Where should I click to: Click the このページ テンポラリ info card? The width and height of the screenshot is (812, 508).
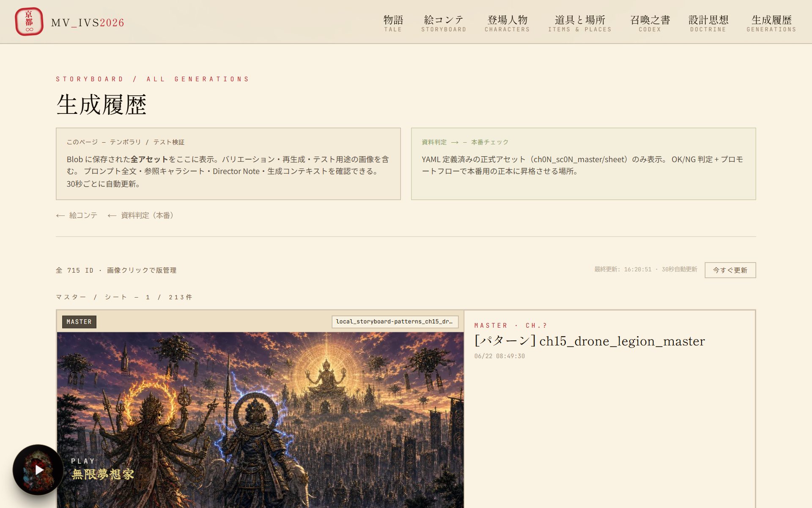(x=228, y=164)
